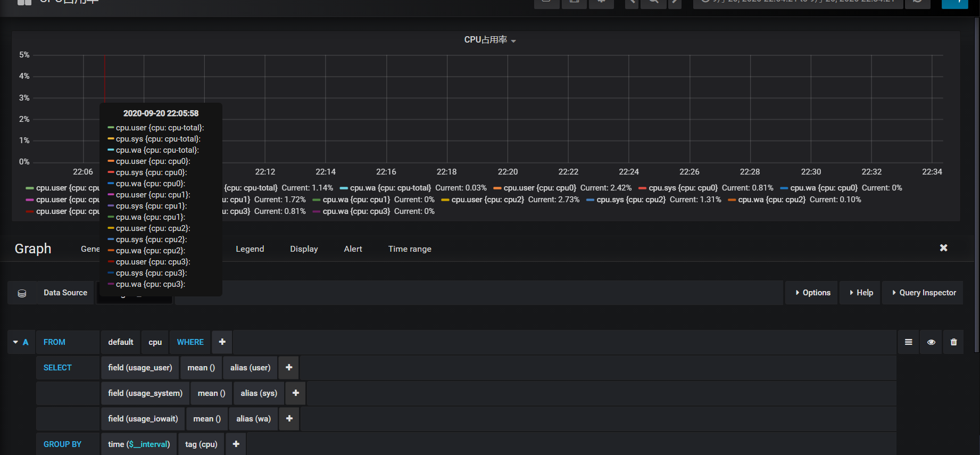
Task: Switch to the Legend tab
Action: 250,249
